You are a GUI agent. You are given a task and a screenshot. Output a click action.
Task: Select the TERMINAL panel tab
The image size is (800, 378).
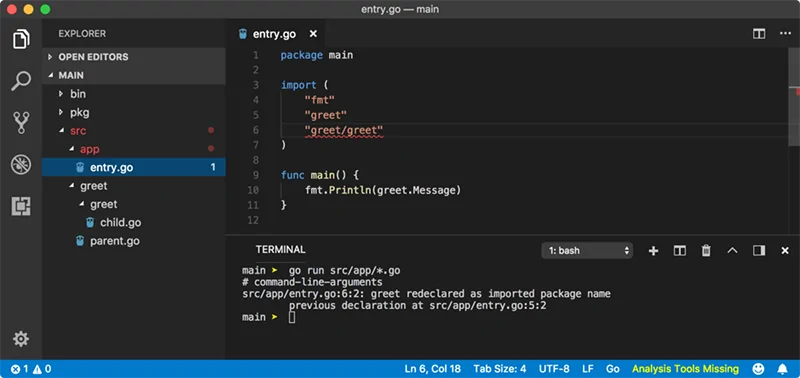(281, 249)
